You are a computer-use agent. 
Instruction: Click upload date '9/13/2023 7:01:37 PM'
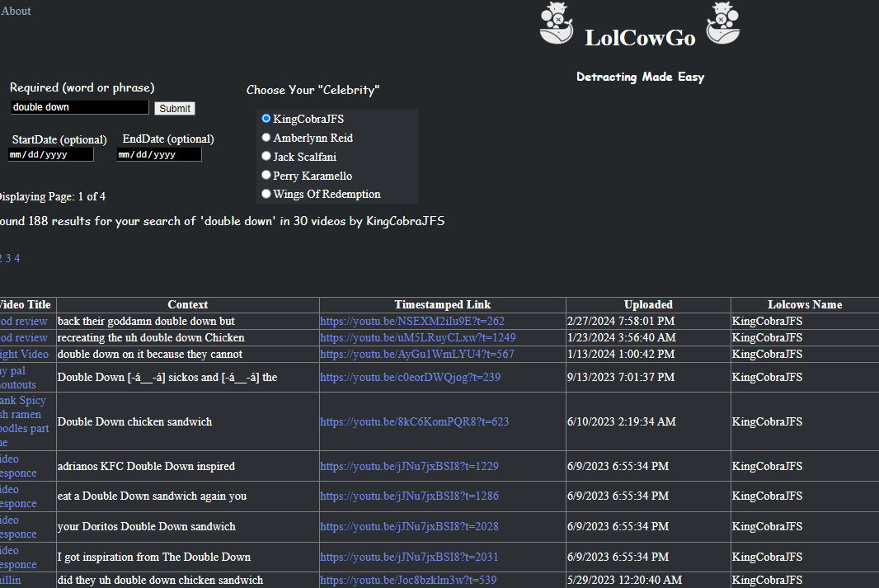(621, 377)
